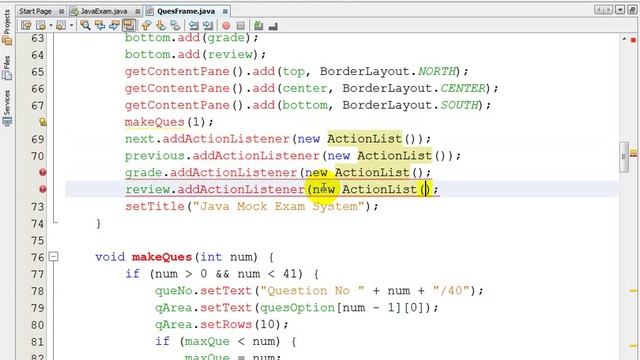The height and width of the screenshot is (360, 640).
Task: Click line number 76 in gutter
Action: (x=38, y=257)
